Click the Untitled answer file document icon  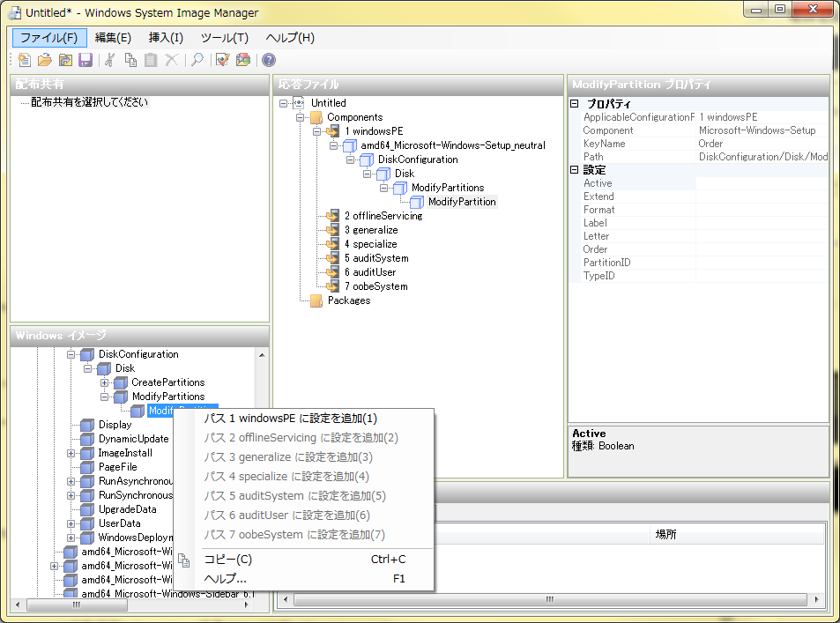point(299,103)
